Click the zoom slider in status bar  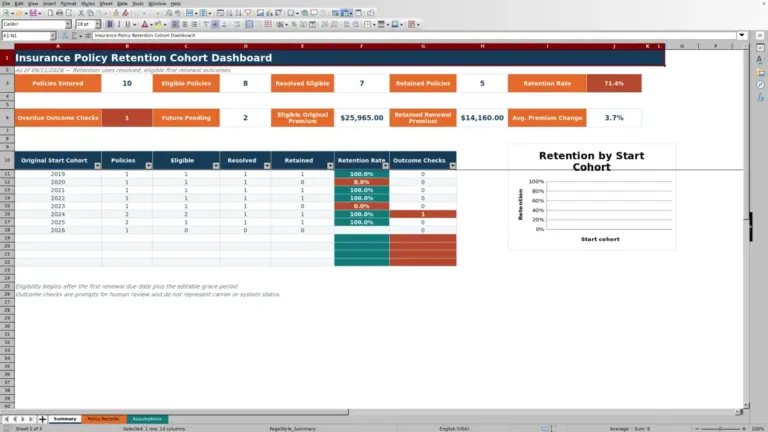720,429
